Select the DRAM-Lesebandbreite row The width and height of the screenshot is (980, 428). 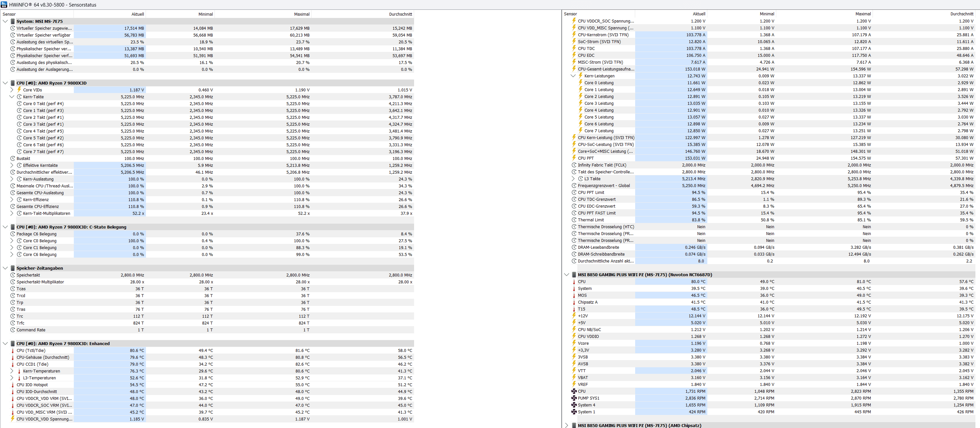598,247
